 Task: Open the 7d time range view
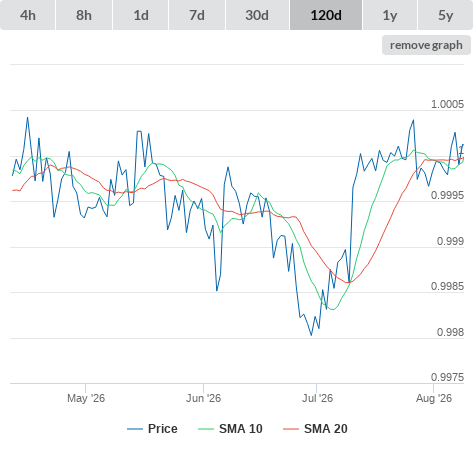tap(197, 15)
